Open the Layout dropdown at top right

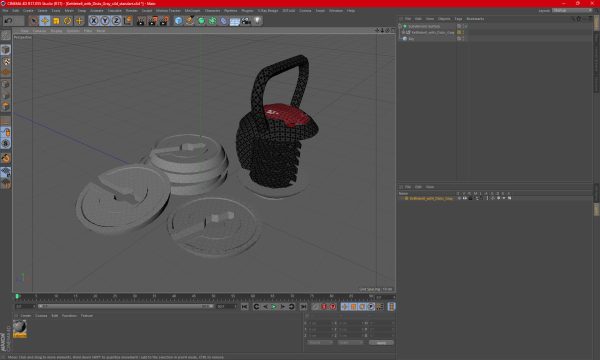click(x=572, y=11)
